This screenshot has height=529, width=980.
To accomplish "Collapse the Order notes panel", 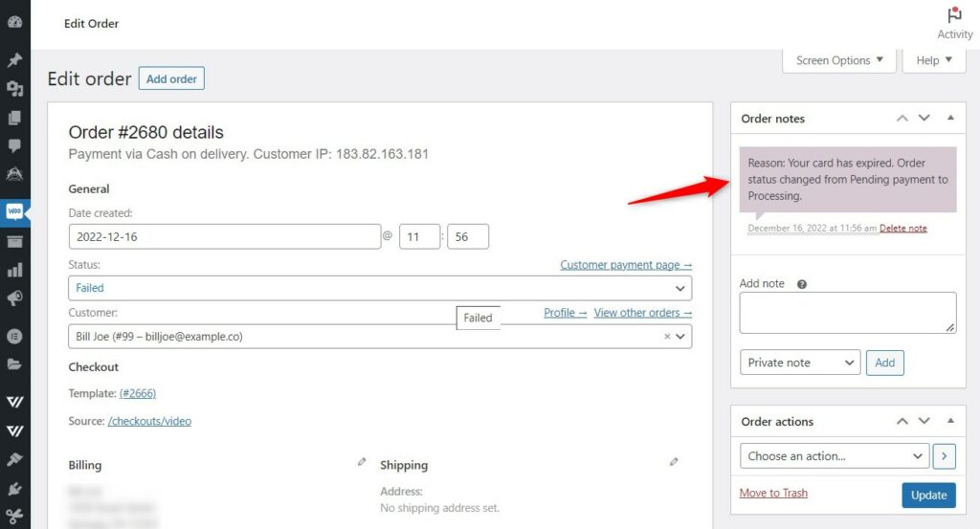I will [950, 118].
